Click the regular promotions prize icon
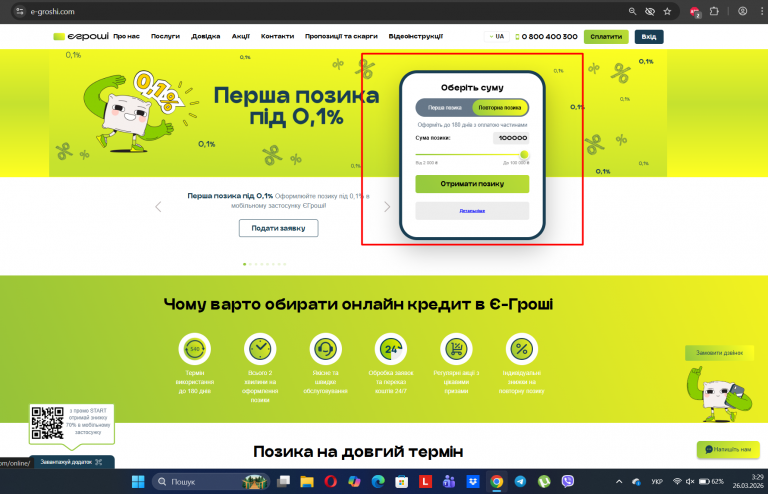This screenshot has height=494, width=768. tap(456, 349)
